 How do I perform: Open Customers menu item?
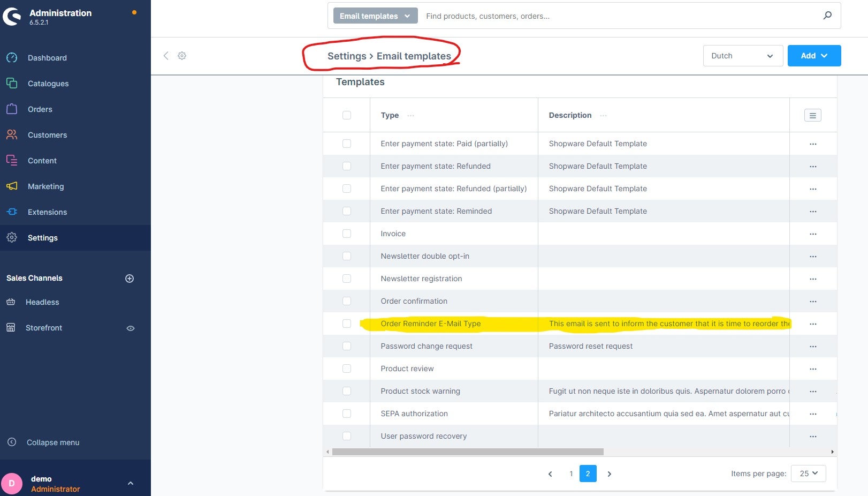coord(47,135)
